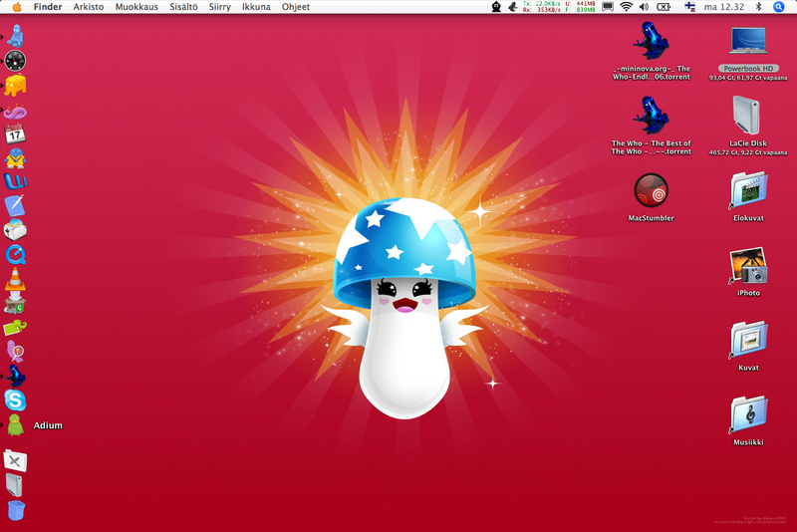Select The Who - The Best of torrent file

pos(652,126)
